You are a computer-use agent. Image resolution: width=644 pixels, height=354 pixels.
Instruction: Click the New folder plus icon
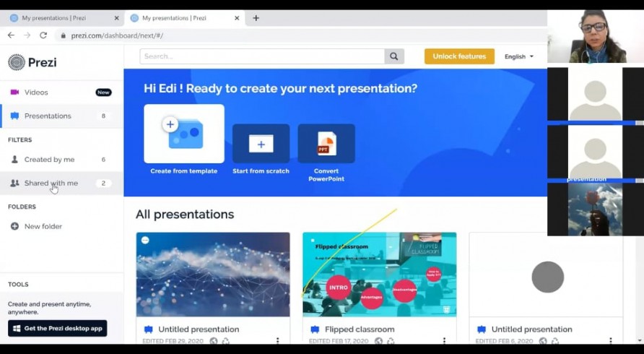(x=14, y=227)
